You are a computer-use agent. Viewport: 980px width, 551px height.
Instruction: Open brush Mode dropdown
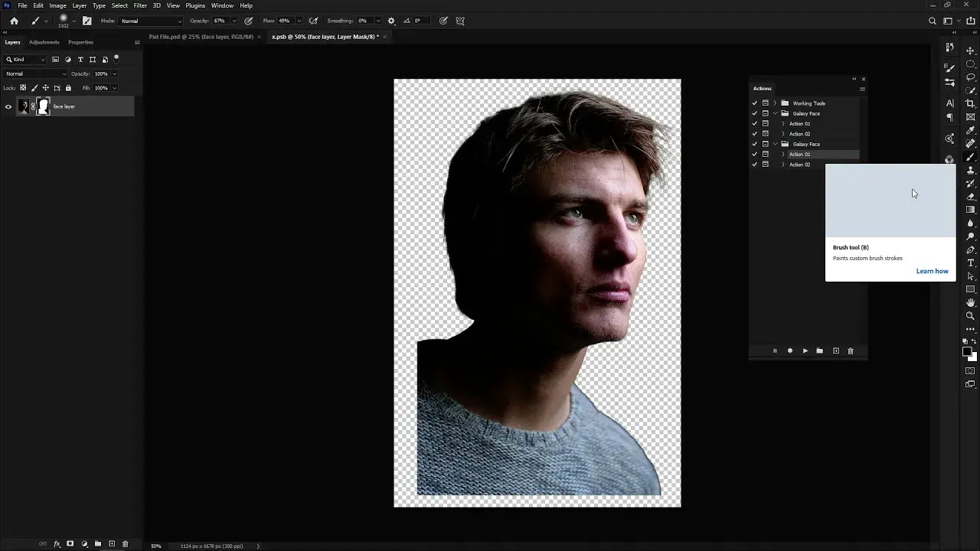point(152,21)
